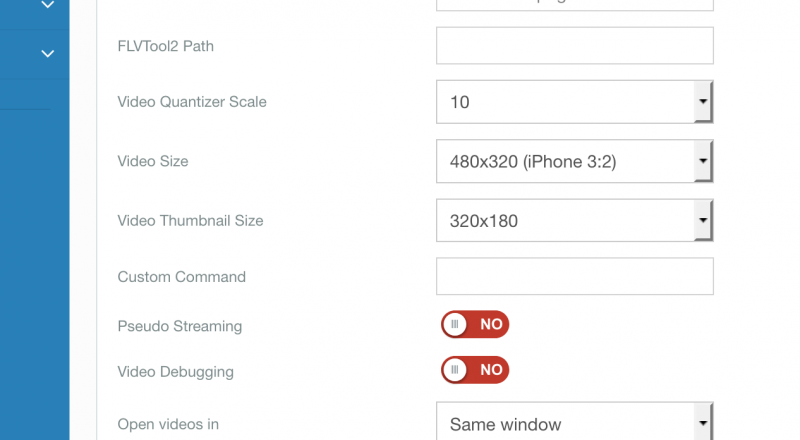Click the partially visible top input field

(x=574, y=4)
